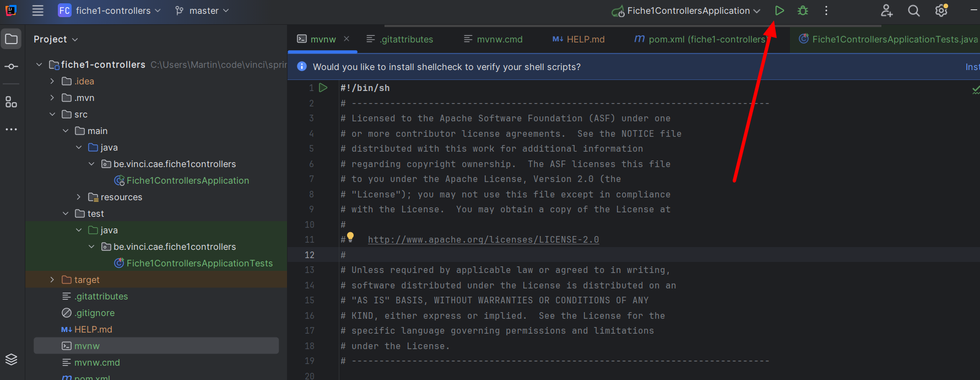
Task: Expand the resources folder
Action: click(79, 197)
